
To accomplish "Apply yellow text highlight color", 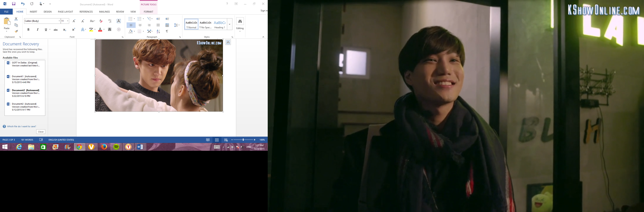I will click(x=91, y=29).
